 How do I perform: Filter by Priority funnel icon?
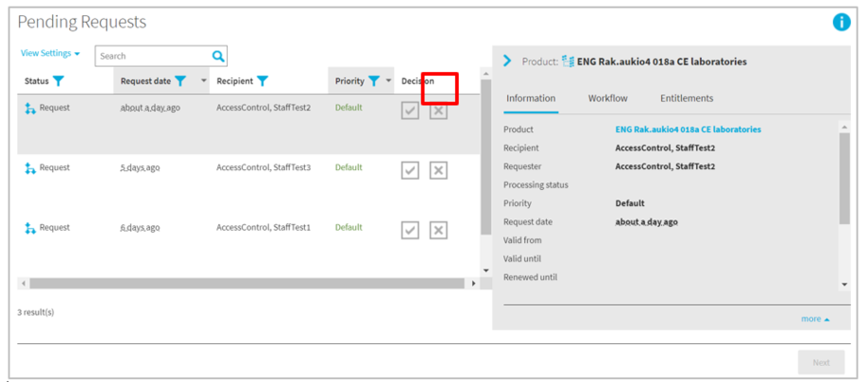374,82
